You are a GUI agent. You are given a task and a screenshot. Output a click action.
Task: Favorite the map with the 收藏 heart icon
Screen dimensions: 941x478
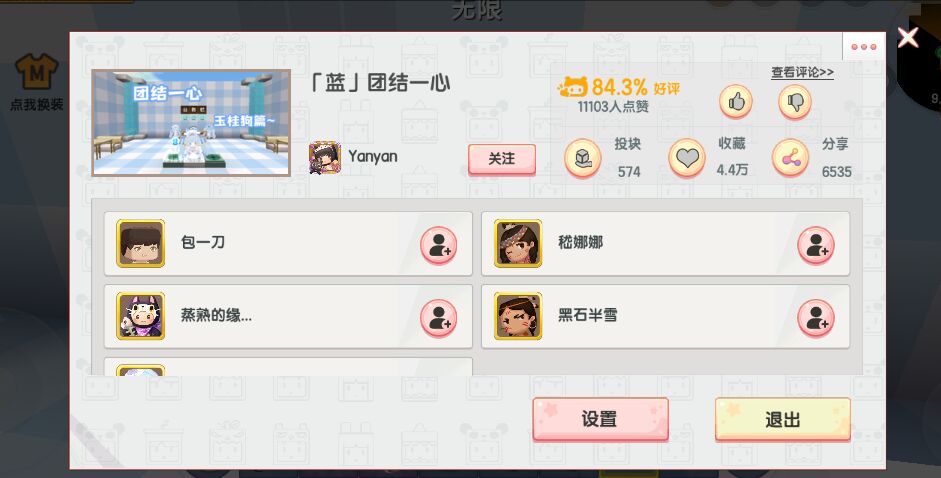tap(687, 159)
